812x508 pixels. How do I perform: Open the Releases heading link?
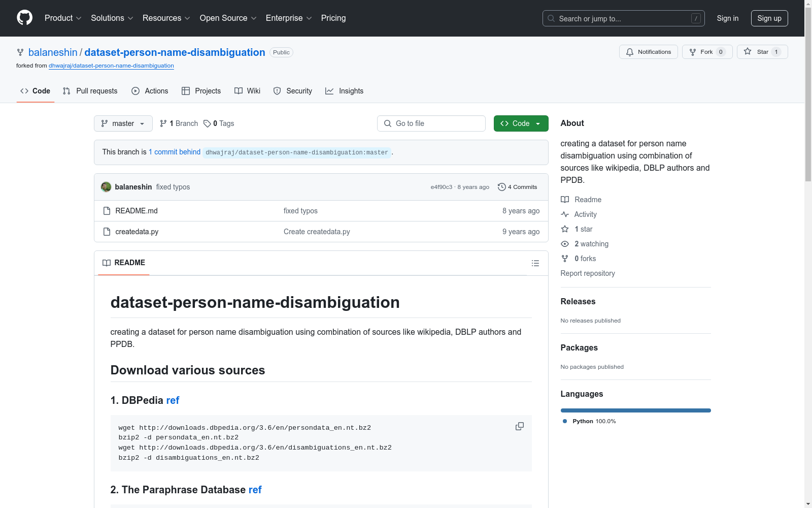pos(578,301)
